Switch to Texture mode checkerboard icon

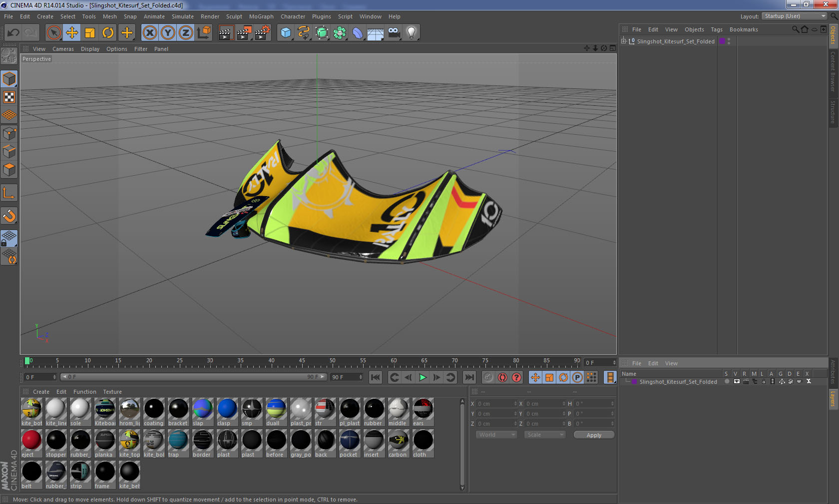[9, 97]
